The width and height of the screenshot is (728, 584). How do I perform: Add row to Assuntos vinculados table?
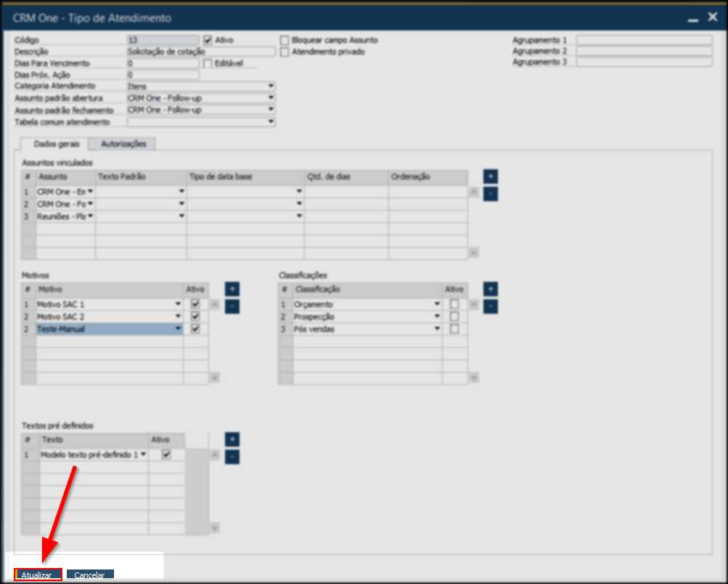tap(491, 177)
